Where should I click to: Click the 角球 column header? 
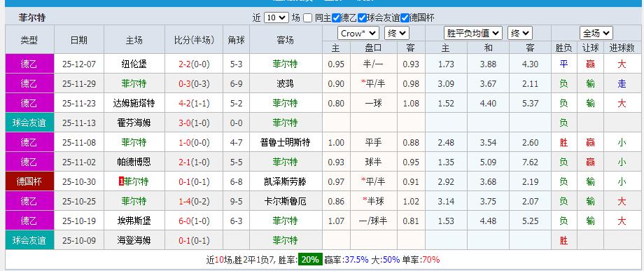(236, 40)
